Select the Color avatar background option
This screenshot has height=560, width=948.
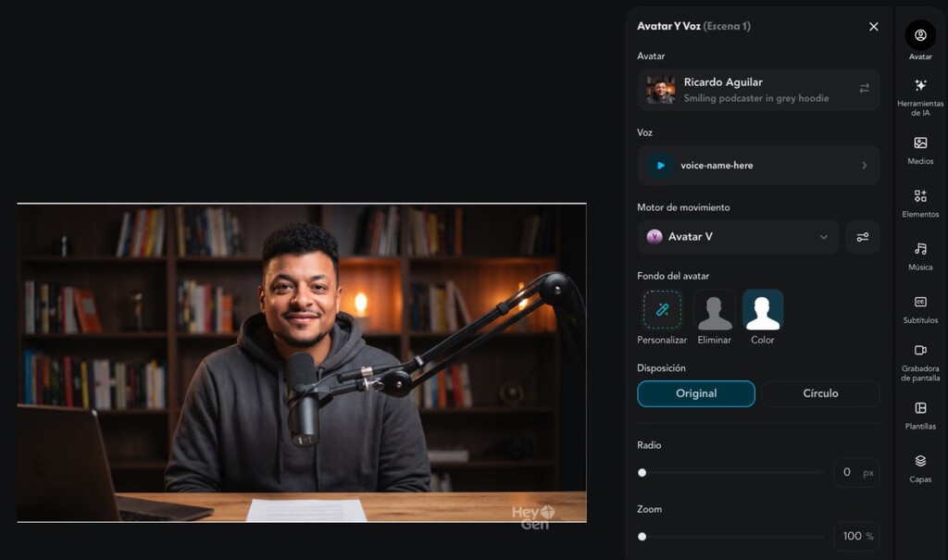point(763,311)
